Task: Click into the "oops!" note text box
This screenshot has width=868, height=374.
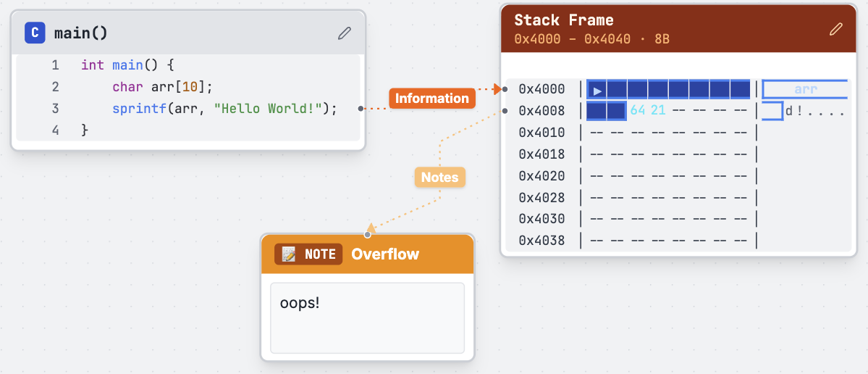Action: click(367, 317)
